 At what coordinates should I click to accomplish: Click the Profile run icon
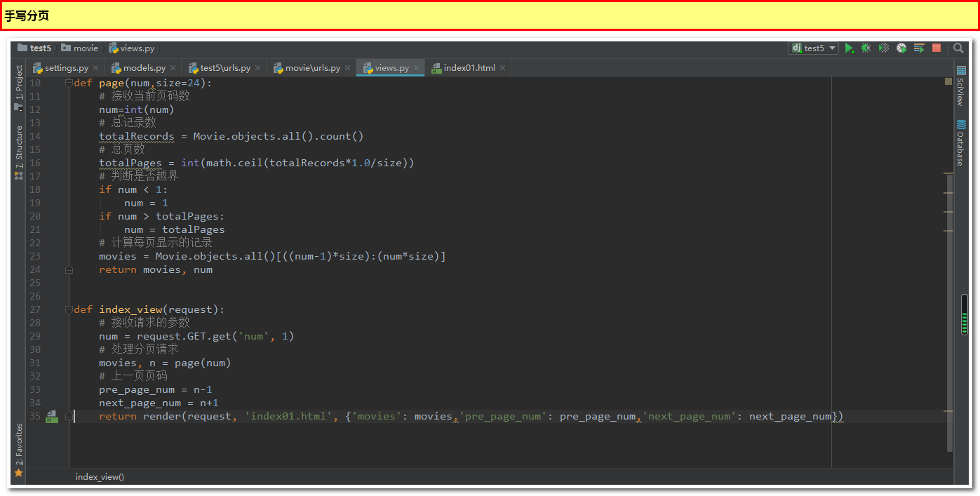coord(901,48)
